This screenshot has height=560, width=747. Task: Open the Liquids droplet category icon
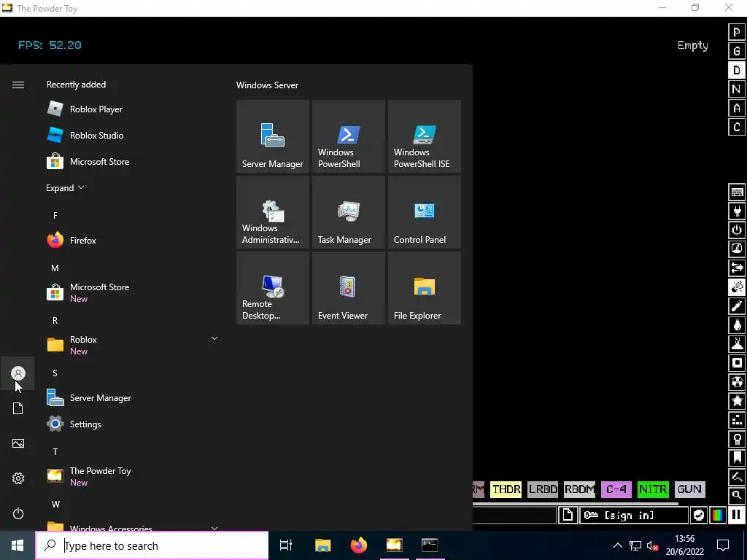click(737, 325)
